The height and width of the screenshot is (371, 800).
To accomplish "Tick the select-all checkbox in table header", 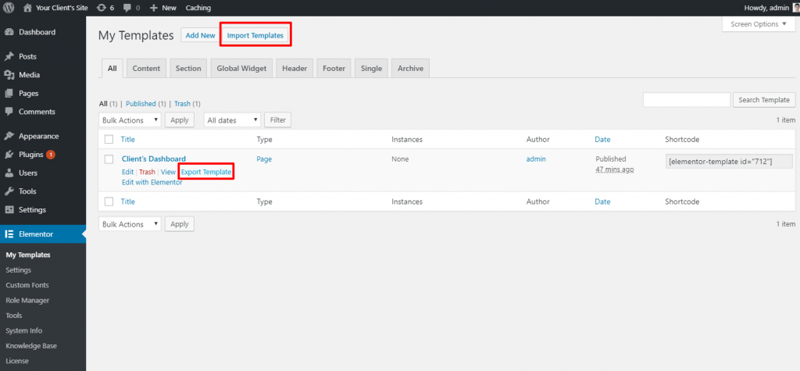I will coord(109,139).
